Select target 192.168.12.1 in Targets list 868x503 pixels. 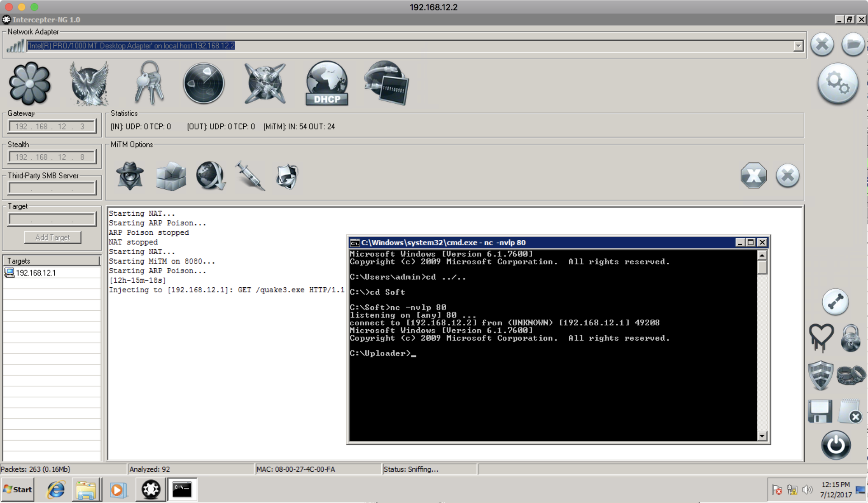point(36,273)
